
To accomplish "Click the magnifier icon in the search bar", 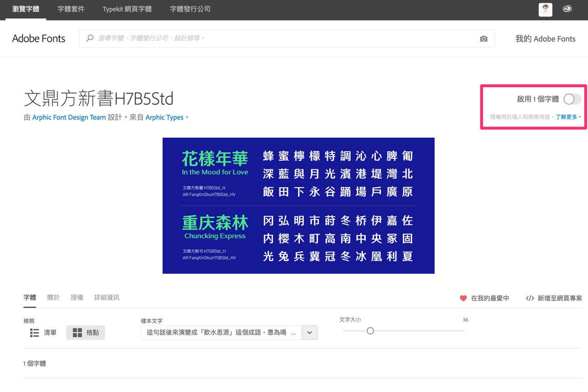I will 90,38.
